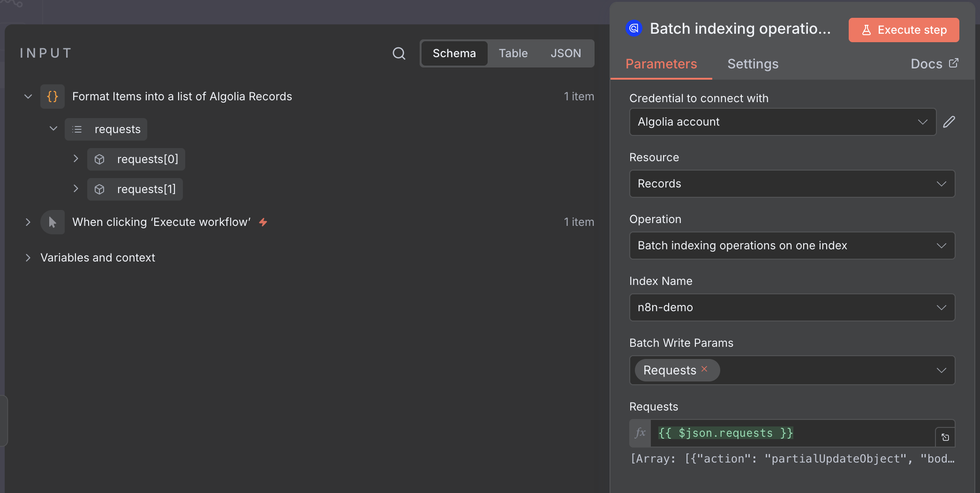980x493 pixels.
Task: Expand the Execute workflow trigger row
Action: [28, 222]
